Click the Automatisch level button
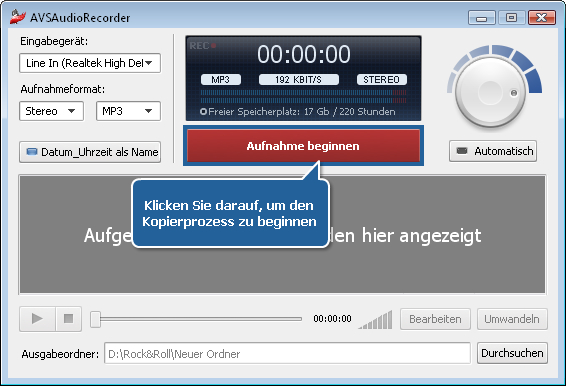The image size is (566, 386). 493,151
